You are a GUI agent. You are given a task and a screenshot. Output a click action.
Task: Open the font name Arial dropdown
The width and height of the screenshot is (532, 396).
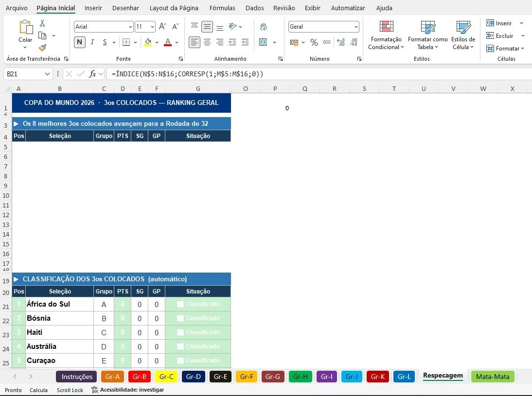131,27
